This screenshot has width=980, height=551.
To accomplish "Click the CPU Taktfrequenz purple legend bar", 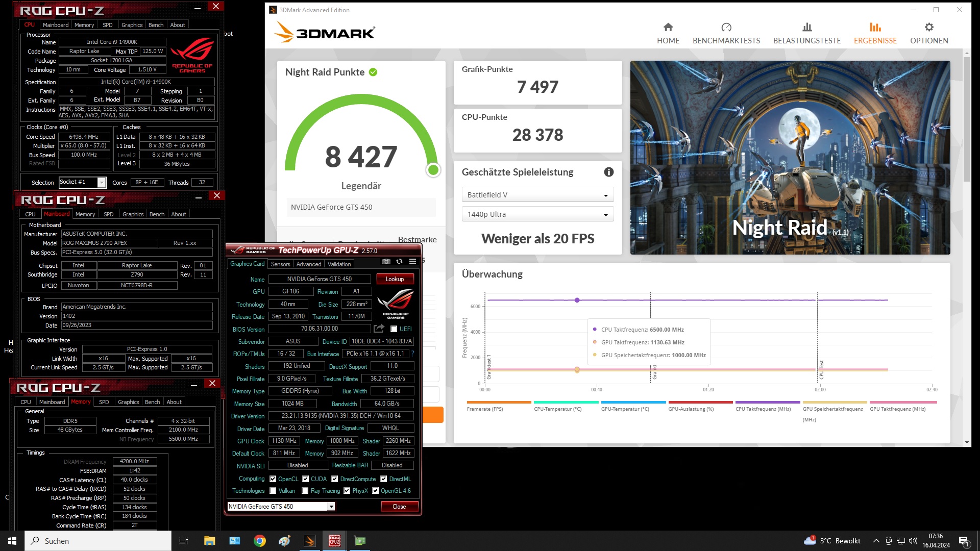I will [x=768, y=403].
